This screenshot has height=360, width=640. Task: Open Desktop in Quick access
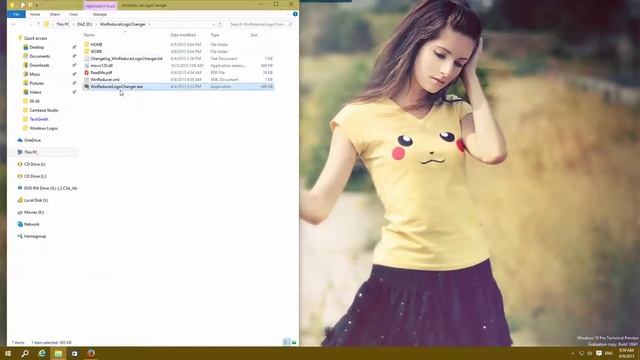(36, 47)
